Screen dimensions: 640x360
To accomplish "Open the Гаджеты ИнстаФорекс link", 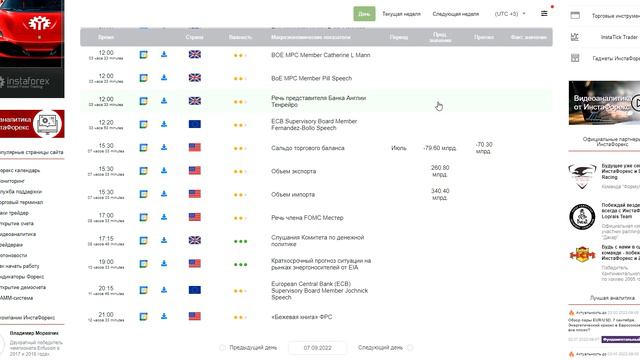I will pos(616,58).
